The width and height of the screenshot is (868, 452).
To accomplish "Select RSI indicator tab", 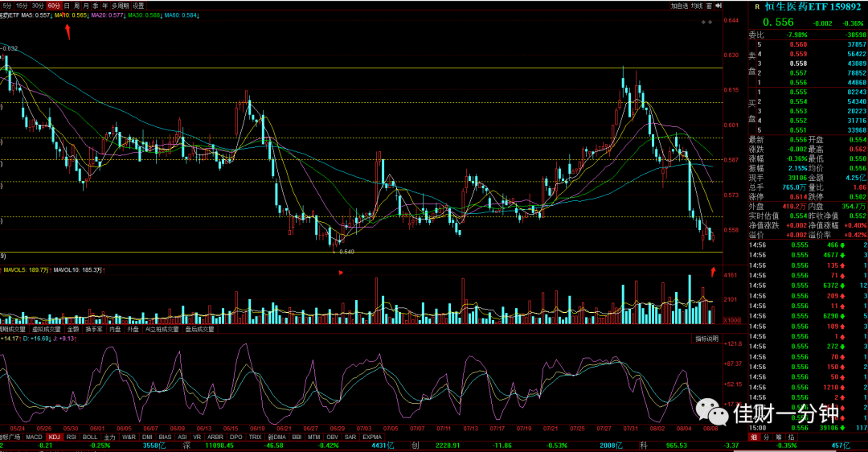I will [72, 437].
